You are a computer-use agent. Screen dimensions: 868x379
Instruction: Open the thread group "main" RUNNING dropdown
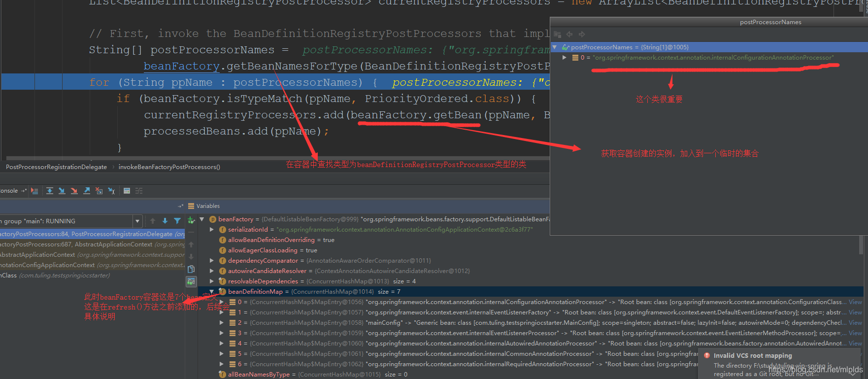click(138, 221)
